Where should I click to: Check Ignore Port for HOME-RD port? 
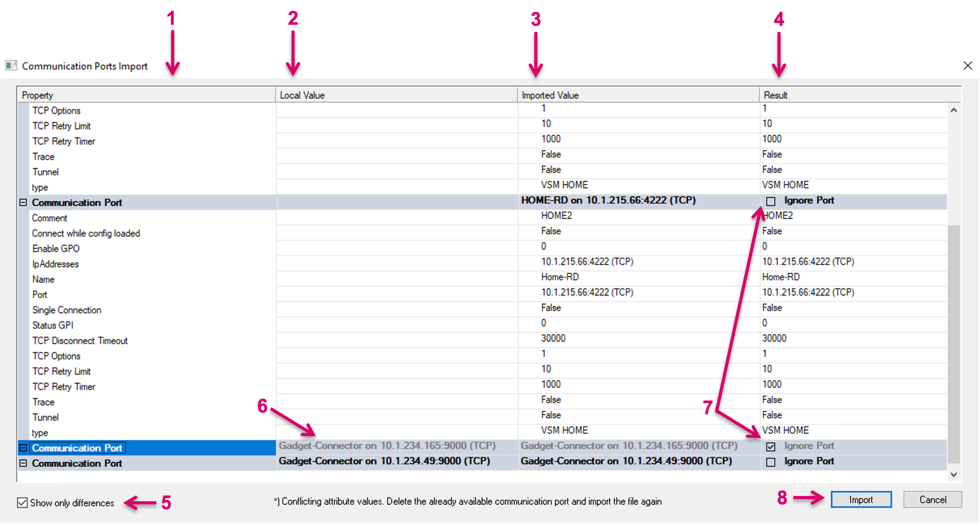[770, 201]
